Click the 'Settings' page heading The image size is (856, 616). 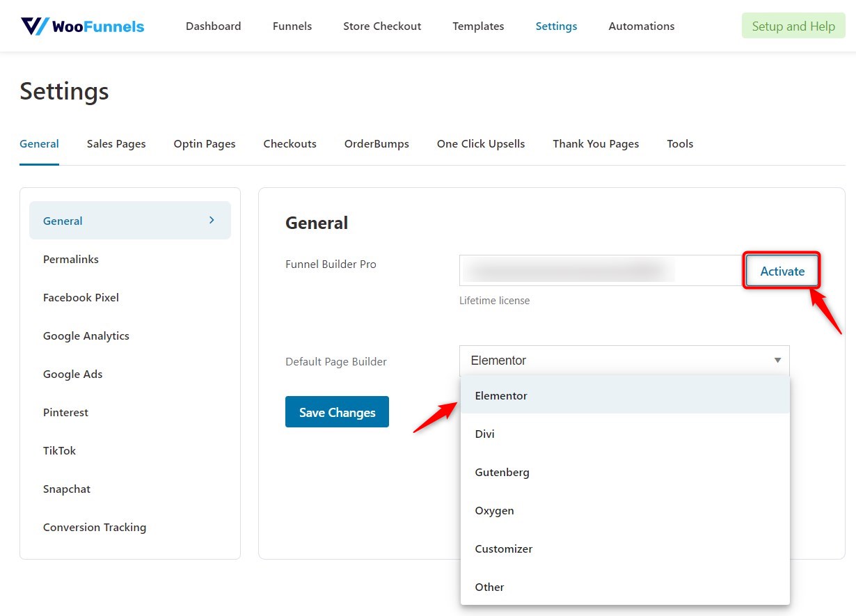point(64,91)
